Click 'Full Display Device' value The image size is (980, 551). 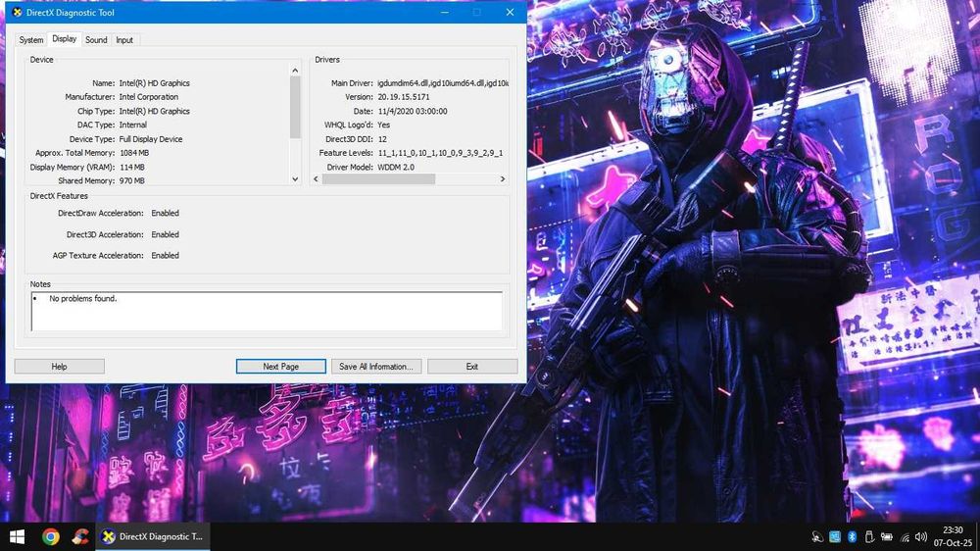click(151, 139)
